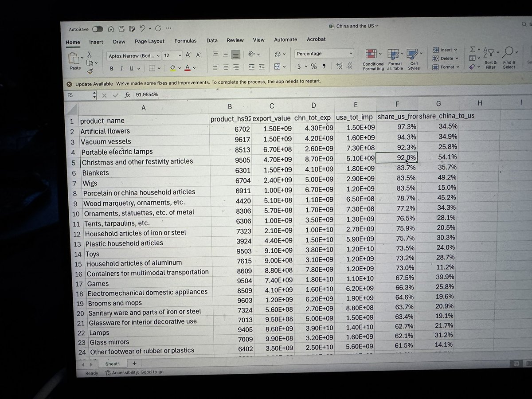Click Decrease Decimal icon
Screen dimensions: 532x399
(350, 66)
